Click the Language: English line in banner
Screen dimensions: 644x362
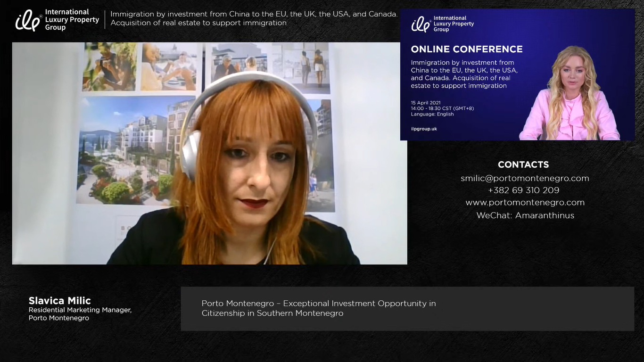click(432, 114)
